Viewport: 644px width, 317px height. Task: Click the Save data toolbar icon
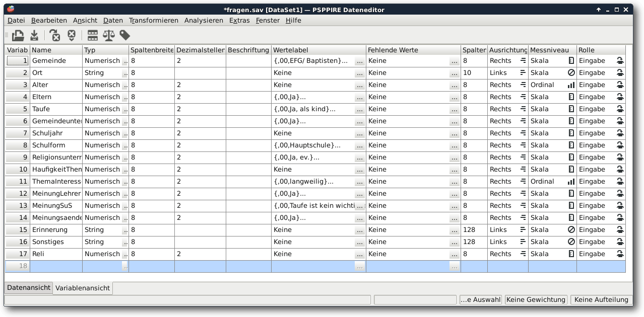[x=34, y=35]
